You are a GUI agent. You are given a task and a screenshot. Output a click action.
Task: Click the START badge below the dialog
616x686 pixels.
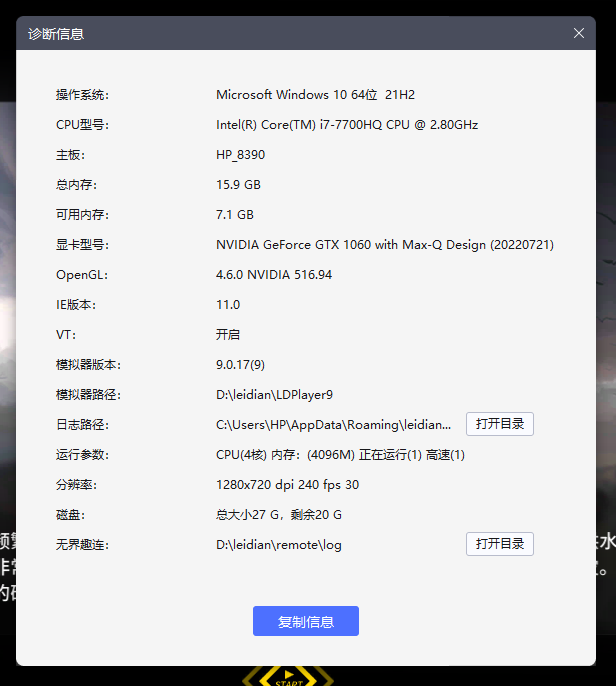click(289, 676)
